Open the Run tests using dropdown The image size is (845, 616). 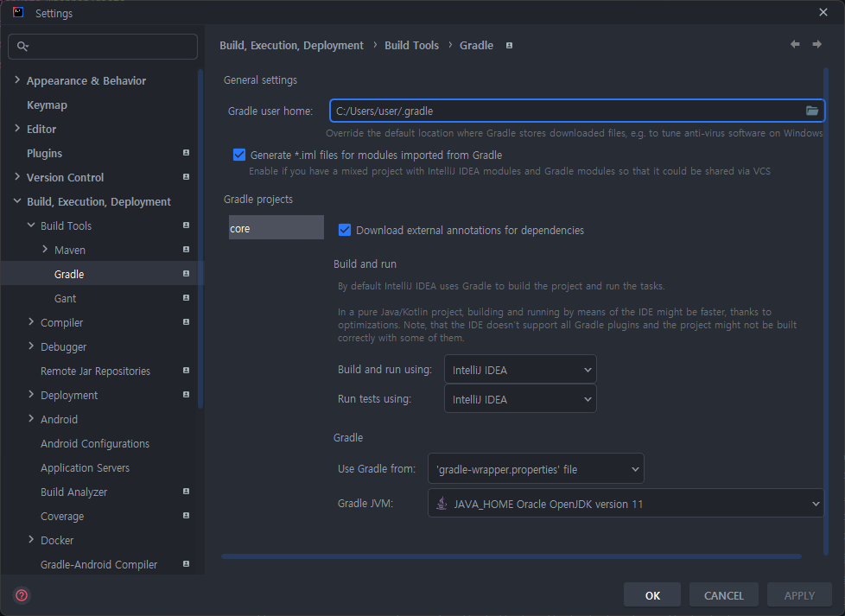tap(520, 399)
